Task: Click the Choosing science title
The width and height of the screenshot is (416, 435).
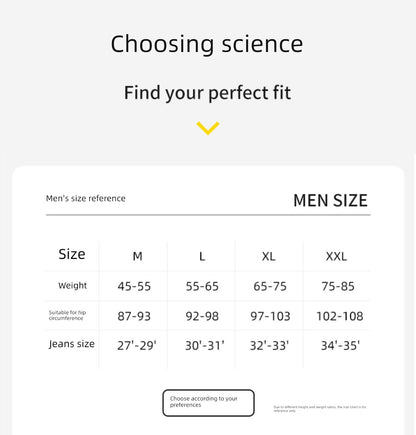Action: [x=207, y=44]
